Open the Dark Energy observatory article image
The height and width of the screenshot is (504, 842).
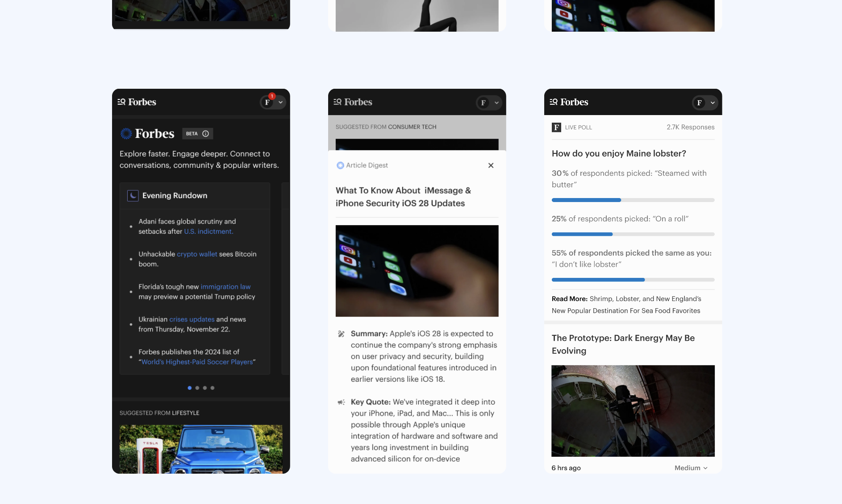(633, 411)
